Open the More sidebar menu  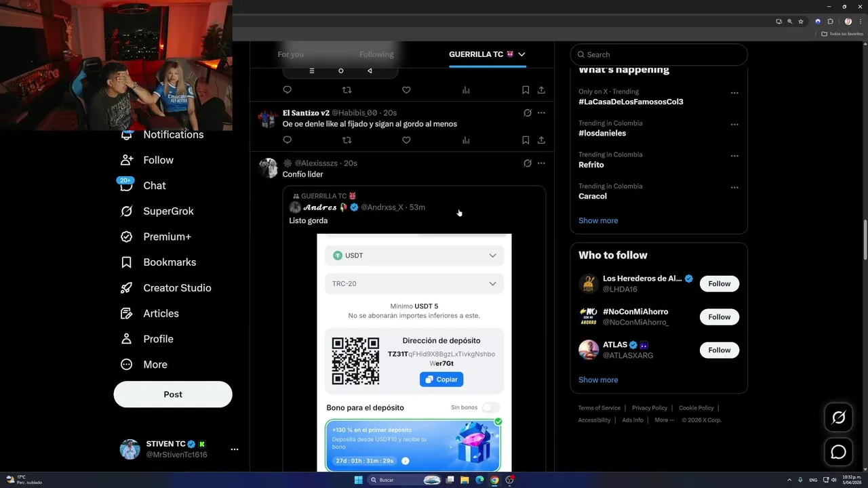pyautogui.click(x=144, y=365)
